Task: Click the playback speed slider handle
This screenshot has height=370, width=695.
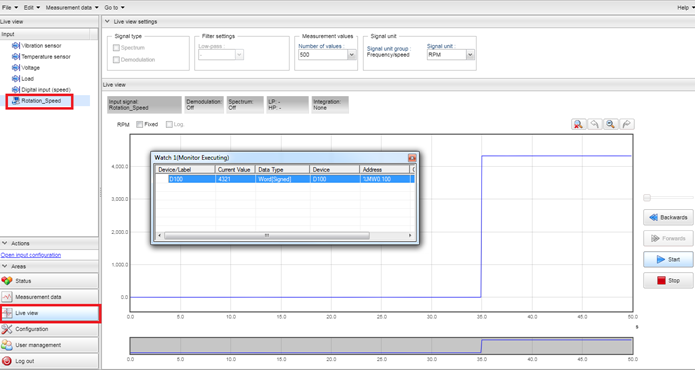Action: (647, 198)
